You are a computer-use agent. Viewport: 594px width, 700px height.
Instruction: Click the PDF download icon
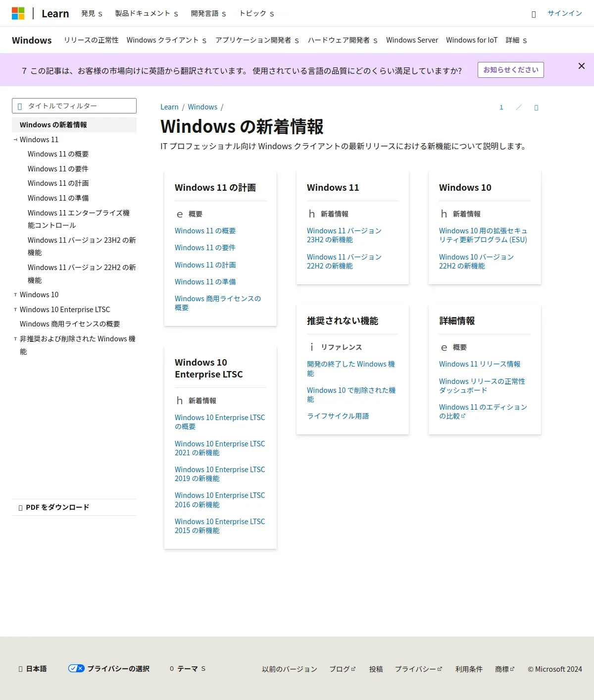[x=20, y=508]
